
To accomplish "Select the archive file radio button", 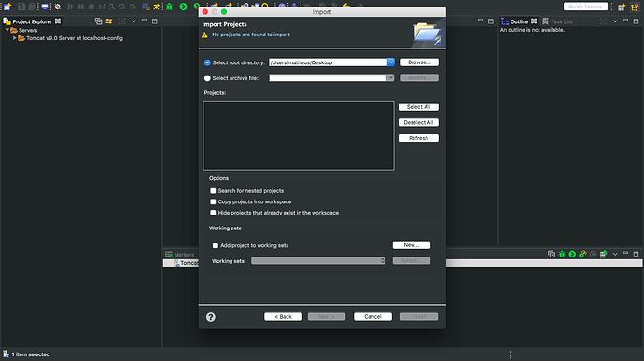I will pyautogui.click(x=207, y=78).
